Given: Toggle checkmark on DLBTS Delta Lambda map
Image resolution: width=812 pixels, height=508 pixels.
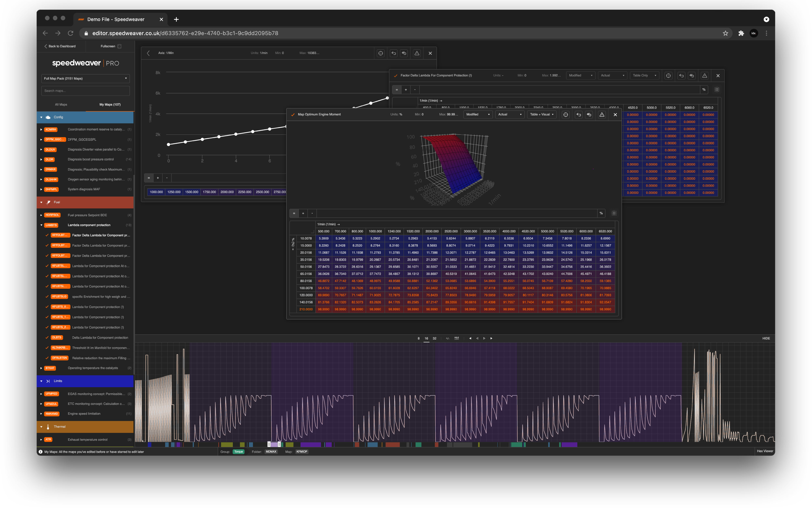Looking at the screenshot, I should [47, 338].
